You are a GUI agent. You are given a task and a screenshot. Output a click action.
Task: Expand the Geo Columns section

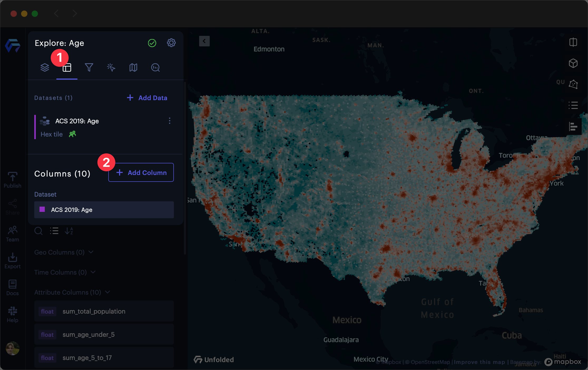point(91,252)
